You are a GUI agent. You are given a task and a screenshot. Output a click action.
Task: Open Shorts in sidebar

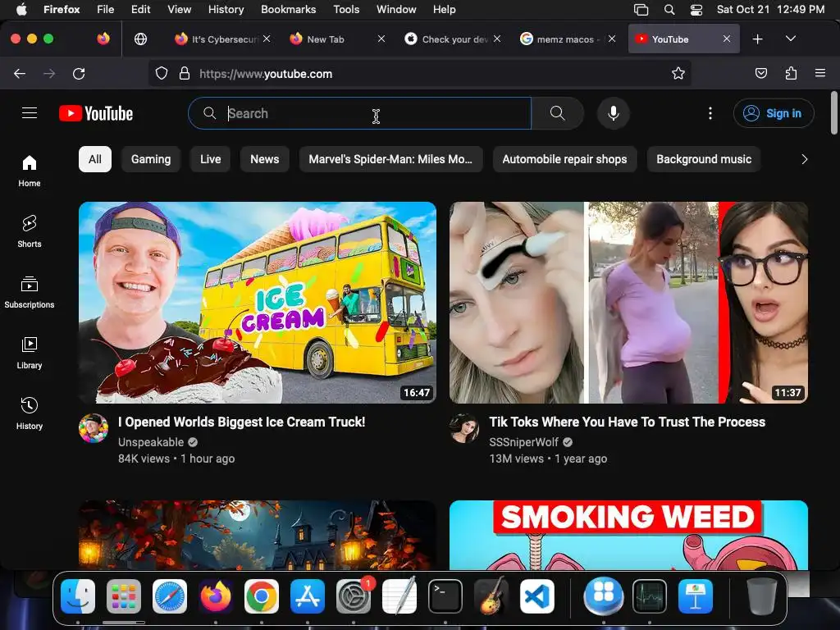click(30, 231)
